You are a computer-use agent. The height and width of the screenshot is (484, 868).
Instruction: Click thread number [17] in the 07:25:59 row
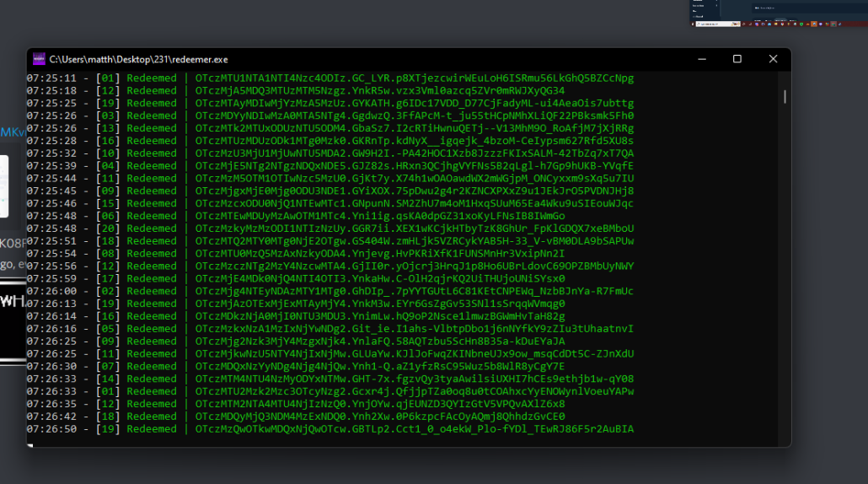[108, 278]
